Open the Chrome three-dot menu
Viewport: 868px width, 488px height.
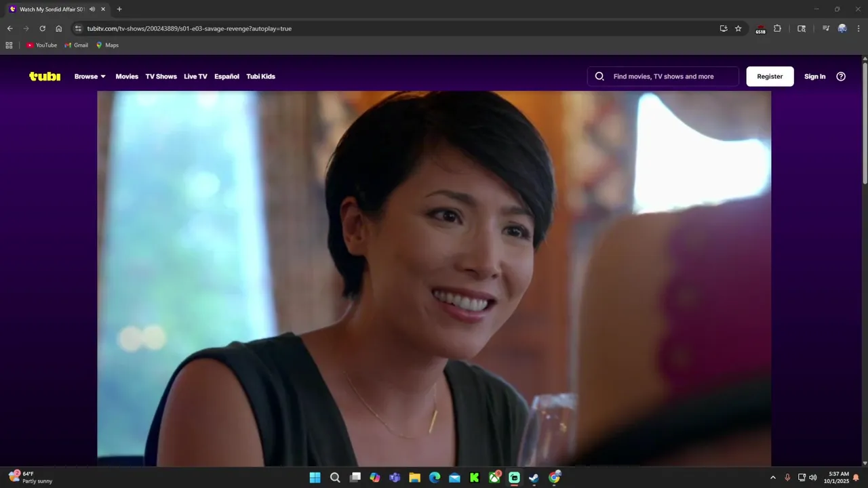[x=859, y=28]
